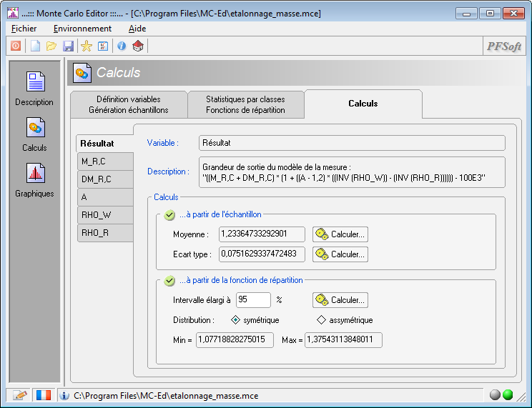The height and width of the screenshot is (408, 532).
Task: Click the yellow star toolbar icon
Action: click(x=87, y=46)
